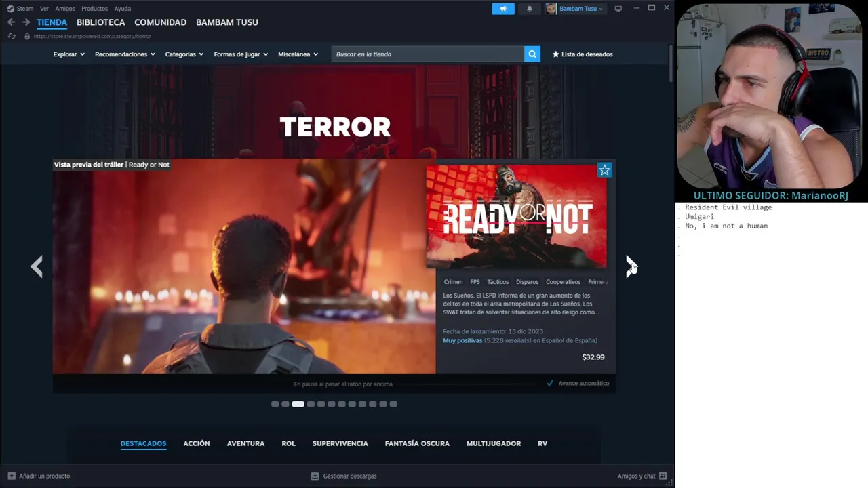
Task: Open the Productos menu
Action: click(94, 9)
